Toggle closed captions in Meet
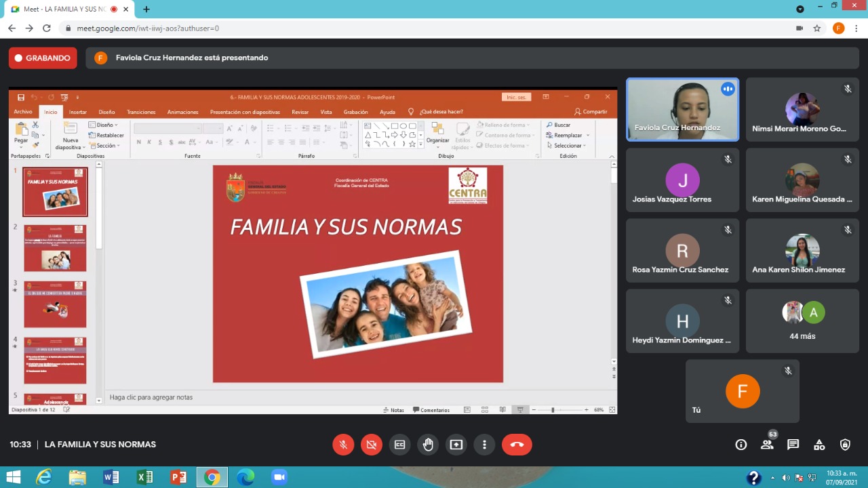868x488 pixels. pyautogui.click(x=400, y=445)
